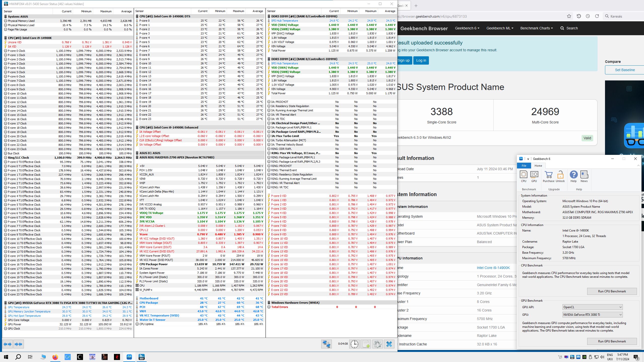Click Unlock padlock icon in Geekbench ribbon
The width and height of the screenshot is (644, 362).
(560, 176)
